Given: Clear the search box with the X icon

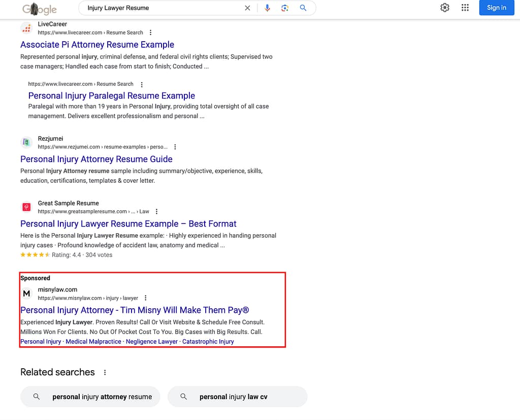Looking at the screenshot, I should (x=247, y=8).
